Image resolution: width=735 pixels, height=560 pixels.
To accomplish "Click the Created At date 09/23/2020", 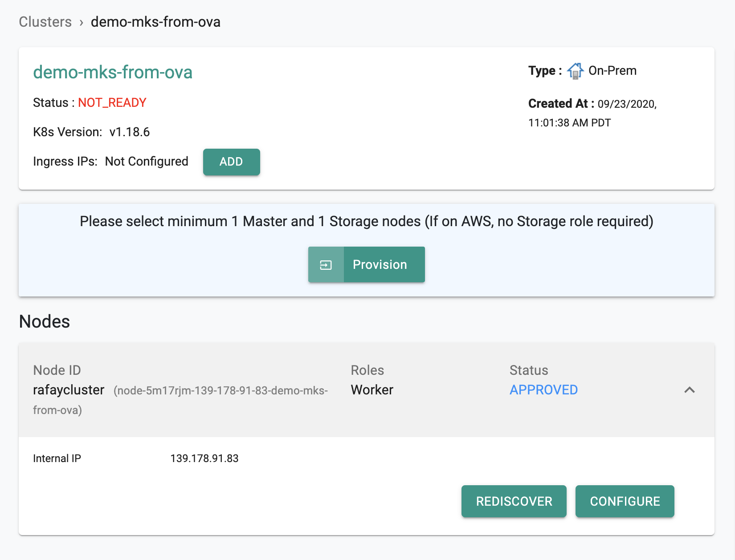I will coord(627,104).
